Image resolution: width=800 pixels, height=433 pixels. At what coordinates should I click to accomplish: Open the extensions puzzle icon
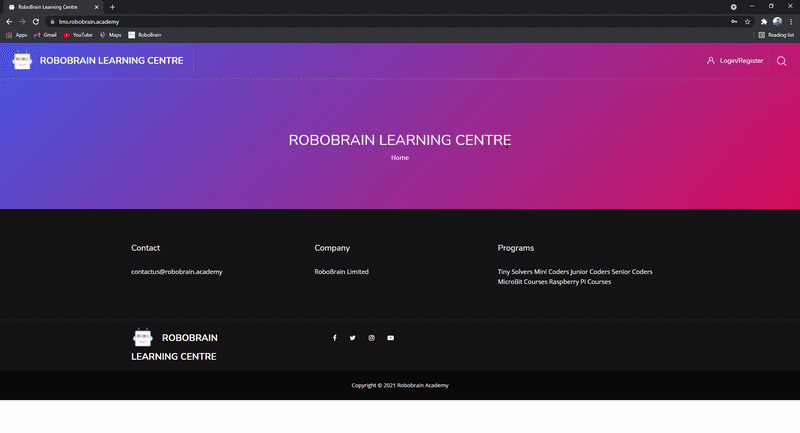[764, 21]
